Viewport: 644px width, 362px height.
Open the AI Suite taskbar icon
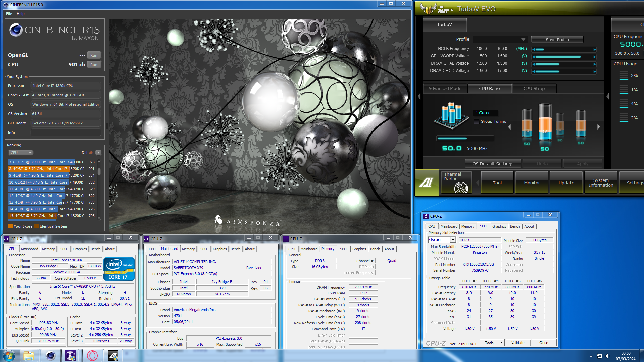point(113,356)
